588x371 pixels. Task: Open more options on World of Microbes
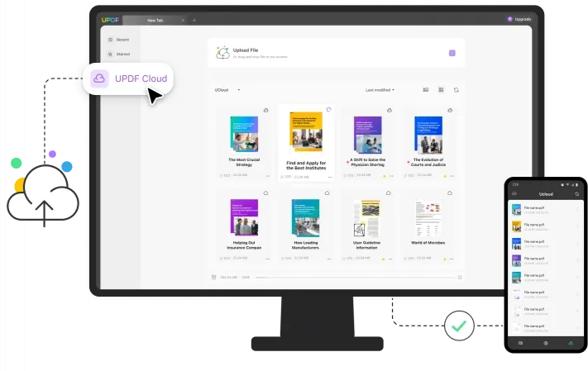[452, 259]
